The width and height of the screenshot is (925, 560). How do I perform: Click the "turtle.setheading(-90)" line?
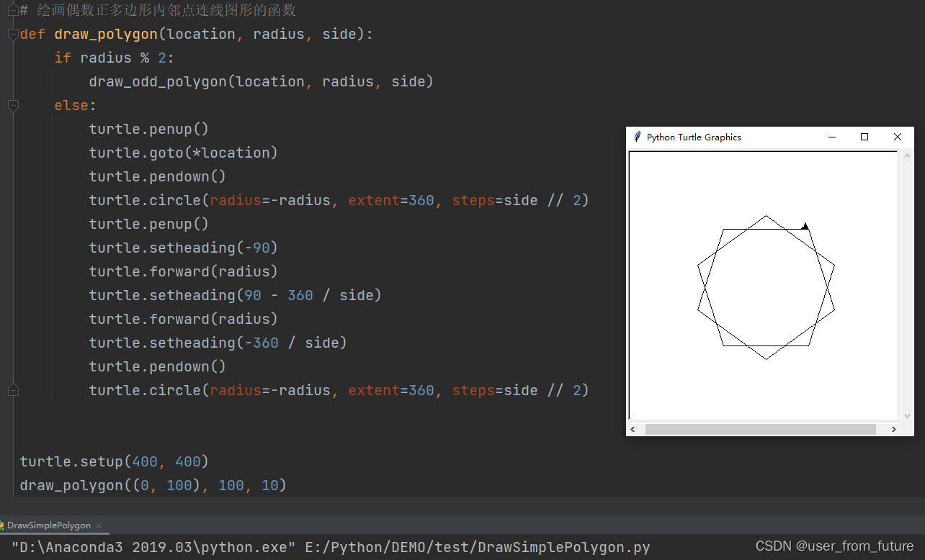click(x=184, y=248)
